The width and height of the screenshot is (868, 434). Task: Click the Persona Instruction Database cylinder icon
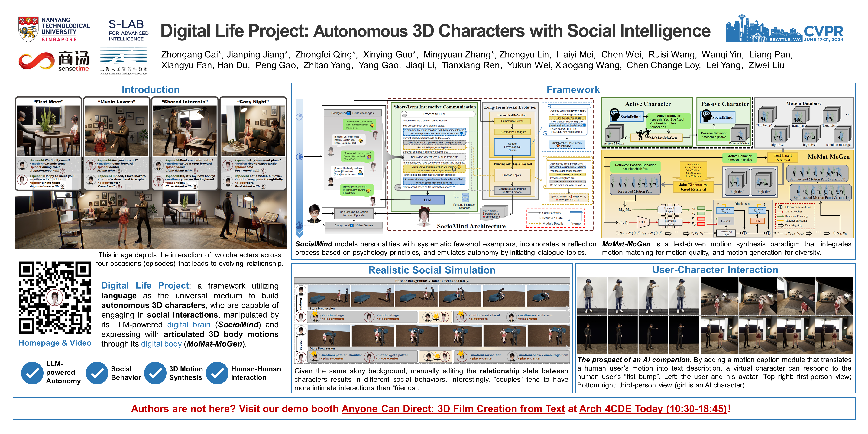pyautogui.click(x=465, y=197)
